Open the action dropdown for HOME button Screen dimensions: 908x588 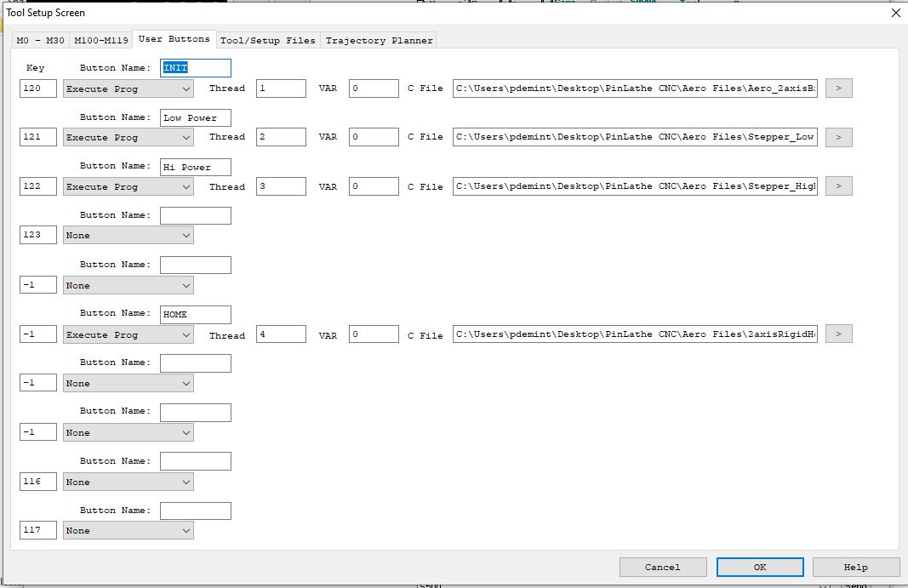coord(128,335)
